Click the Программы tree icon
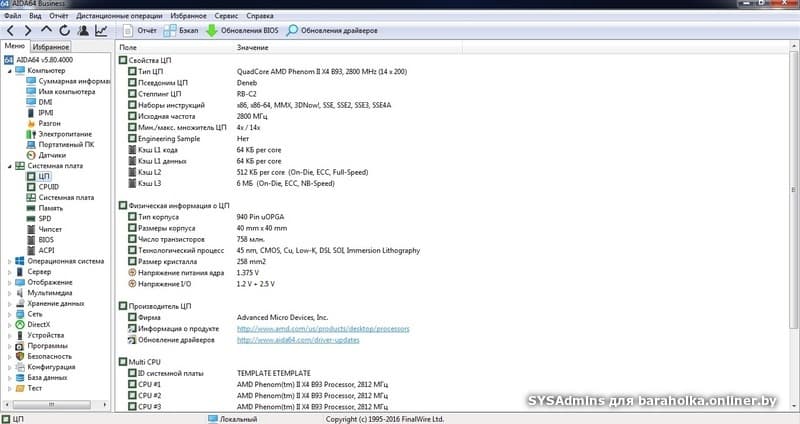This screenshot has height=424, width=800. click(20, 346)
